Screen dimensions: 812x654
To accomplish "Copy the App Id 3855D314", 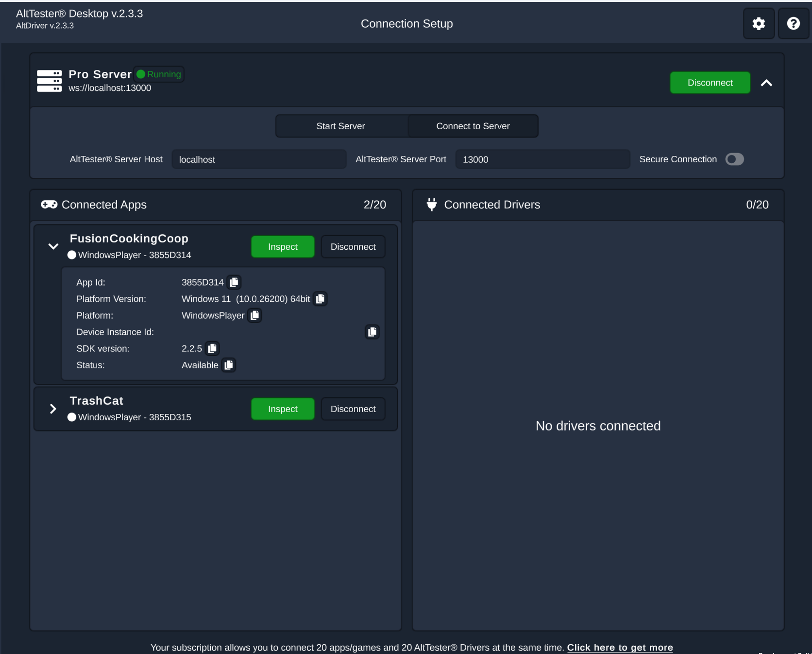I will 234,282.
